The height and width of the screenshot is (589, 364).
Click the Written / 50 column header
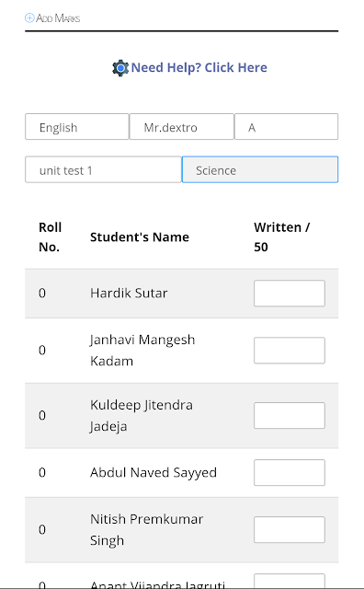[282, 237]
